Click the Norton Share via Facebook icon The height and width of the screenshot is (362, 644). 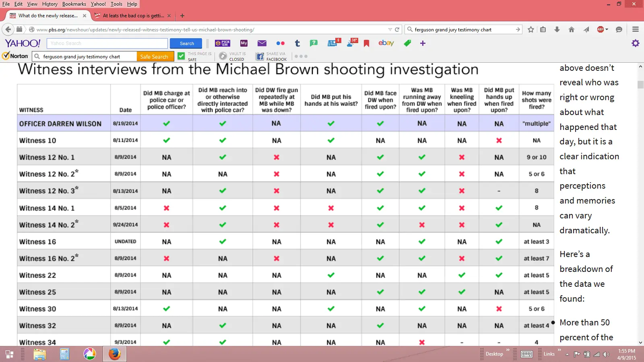260,56
